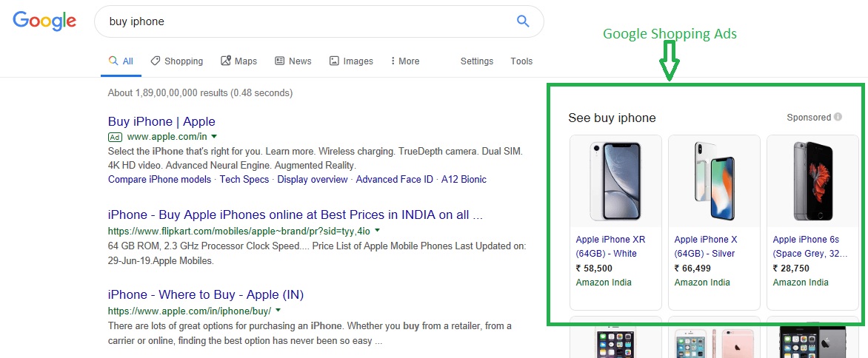Open the Maps tab
The image size is (868, 358).
238,61
